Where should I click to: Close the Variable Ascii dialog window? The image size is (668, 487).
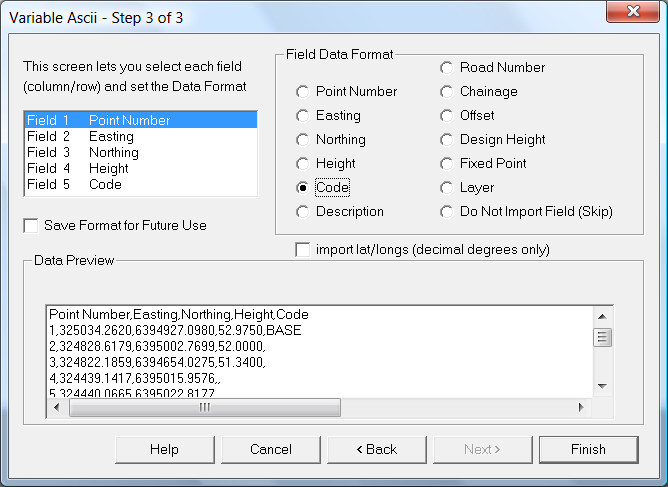634,15
